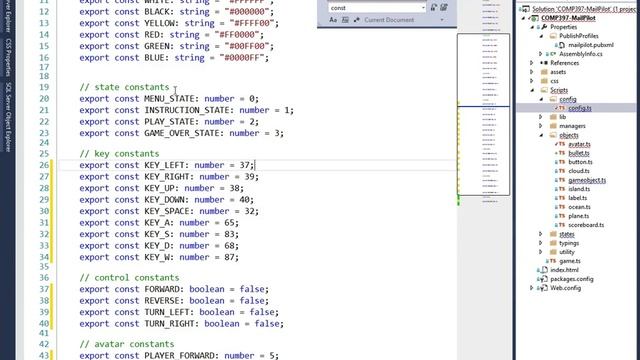640x360 pixels.
Task: Select ocean.ts in the objects folder
Action: [x=579, y=207]
